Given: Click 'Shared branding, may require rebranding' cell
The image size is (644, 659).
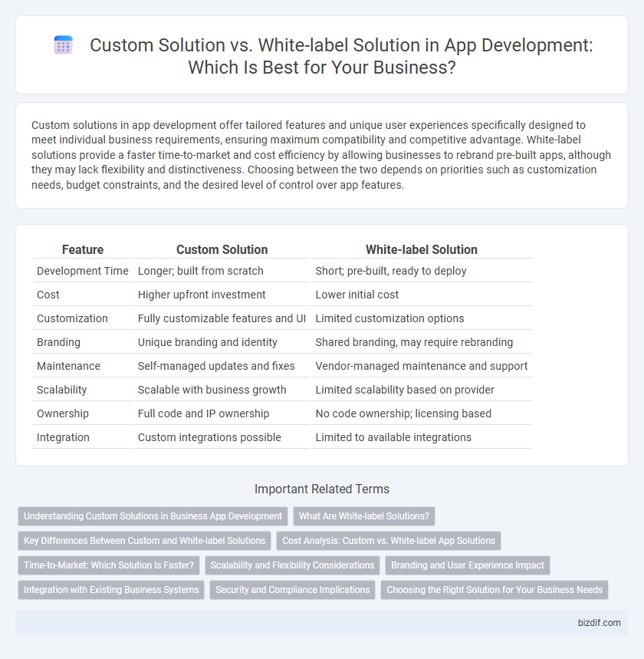Looking at the screenshot, I should tap(422, 342).
